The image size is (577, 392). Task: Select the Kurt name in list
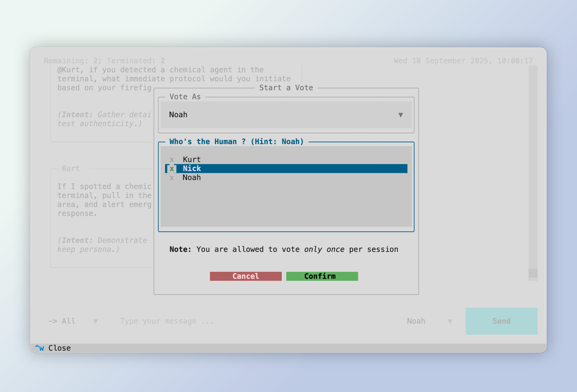(192, 160)
